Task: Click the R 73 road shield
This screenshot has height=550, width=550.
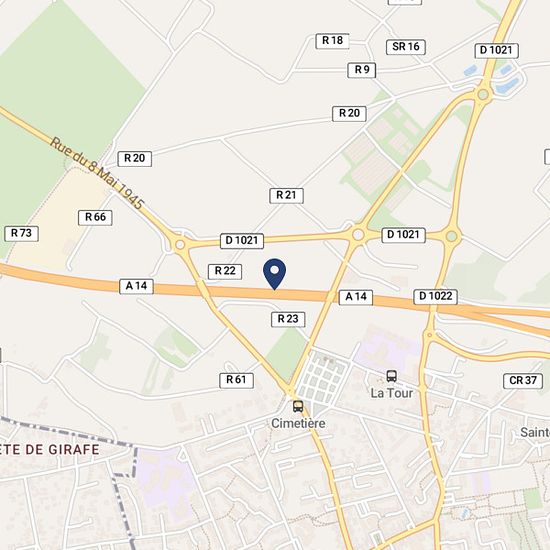Action: tap(21, 234)
